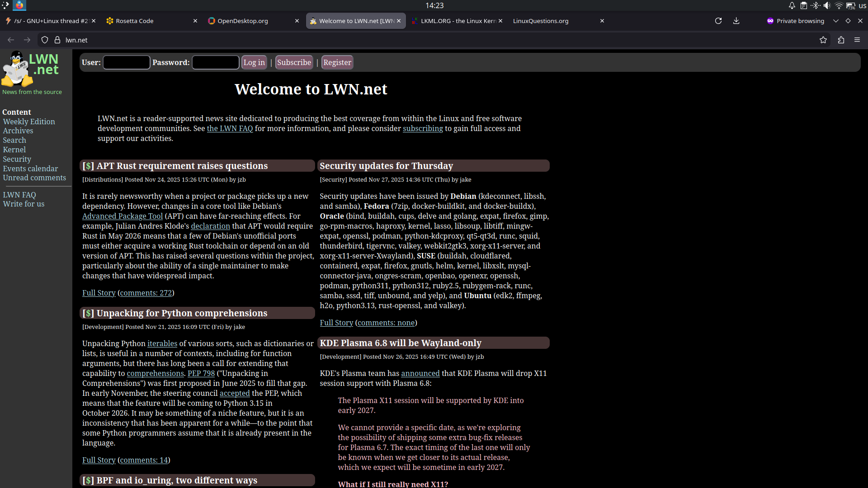Open the Weekly Edition sidebar link
This screenshot has width=868, height=488.
click(x=29, y=122)
